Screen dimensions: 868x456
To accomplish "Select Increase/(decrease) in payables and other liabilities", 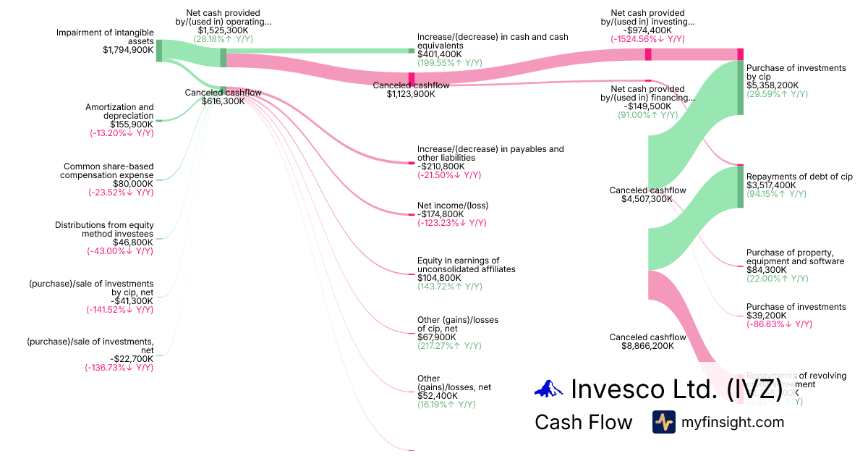I will [490, 153].
